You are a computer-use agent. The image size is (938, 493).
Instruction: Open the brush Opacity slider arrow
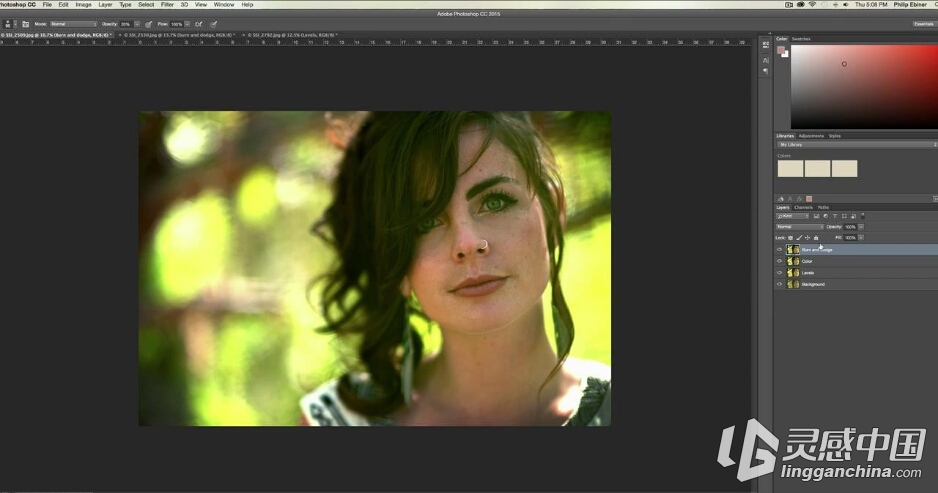click(137, 24)
